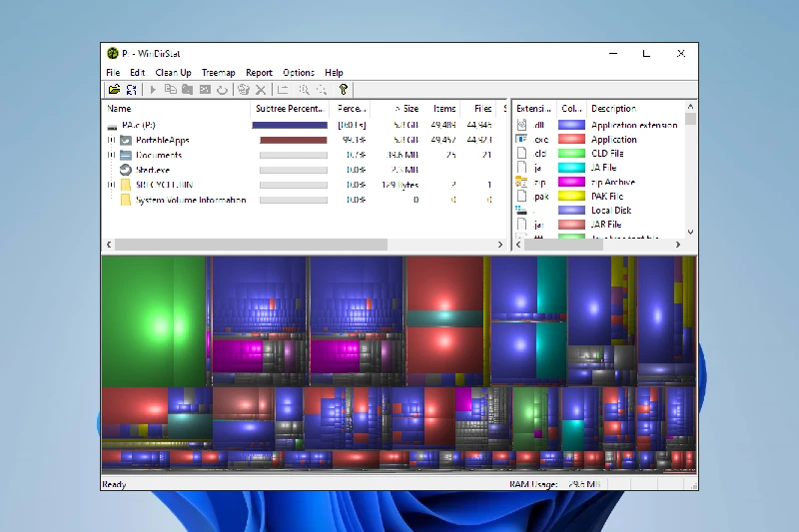Expand the $RECYCLE.BIN tree node

click(111, 185)
